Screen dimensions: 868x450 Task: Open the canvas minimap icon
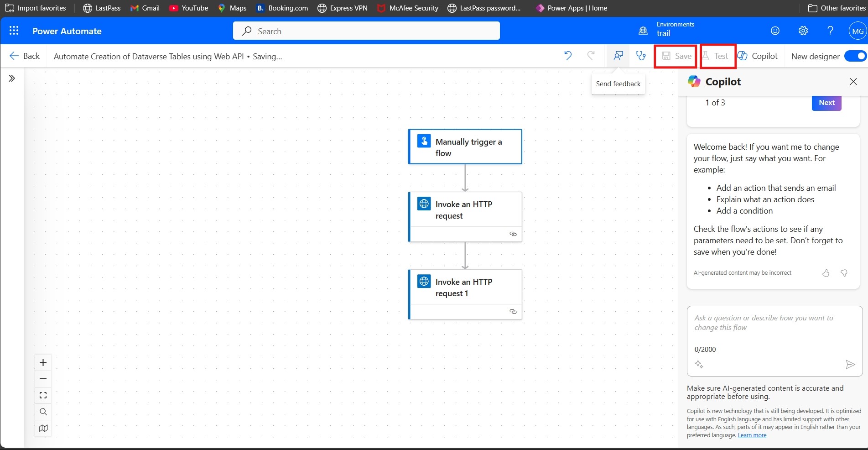[x=43, y=428]
